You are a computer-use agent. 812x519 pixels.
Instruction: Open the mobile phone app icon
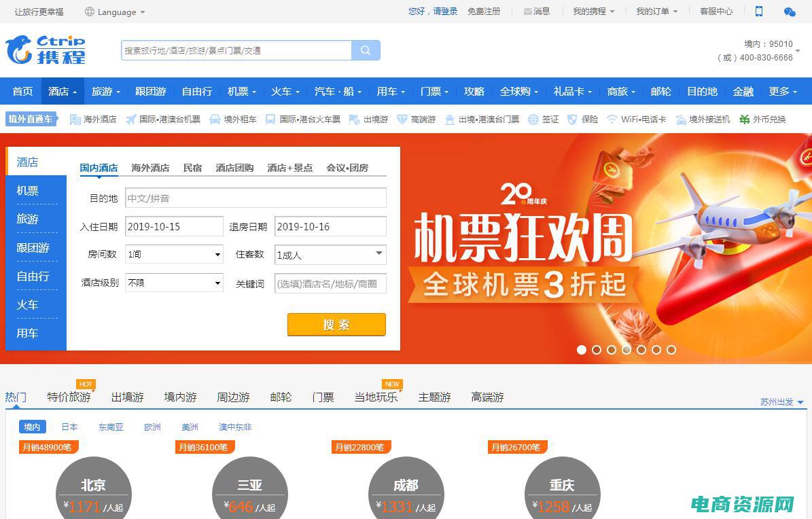759,12
